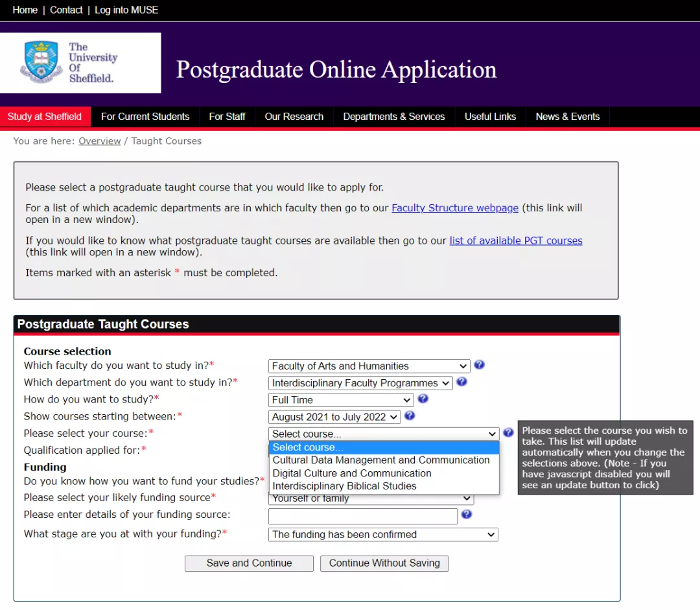Click help icon beside the department dropdown
700x610 pixels.
pos(461,382)
